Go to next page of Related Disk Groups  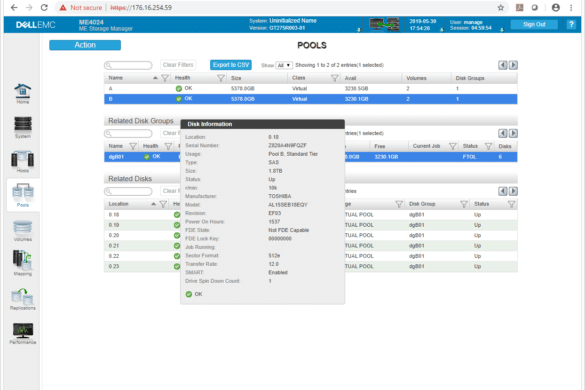(513, 133)
